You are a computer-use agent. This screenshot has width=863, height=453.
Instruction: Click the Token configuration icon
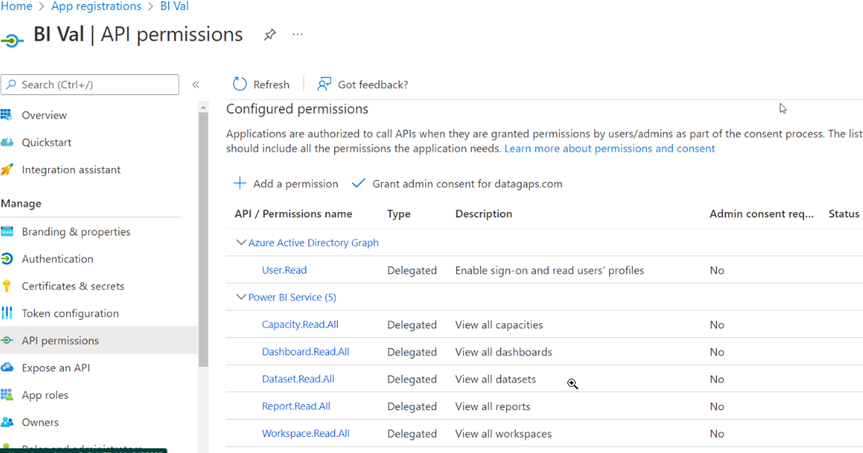(x=8, y=313)
